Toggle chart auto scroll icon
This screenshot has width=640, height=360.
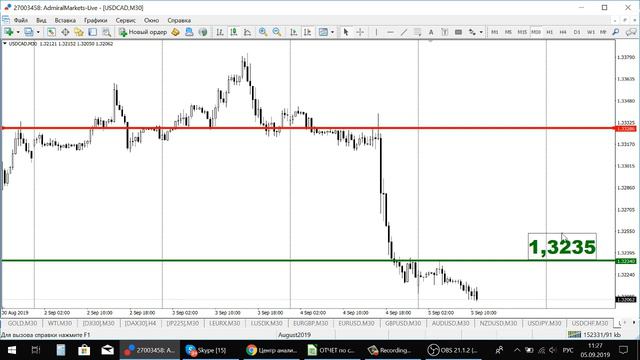pyautogui.click(x=294, y=32)
